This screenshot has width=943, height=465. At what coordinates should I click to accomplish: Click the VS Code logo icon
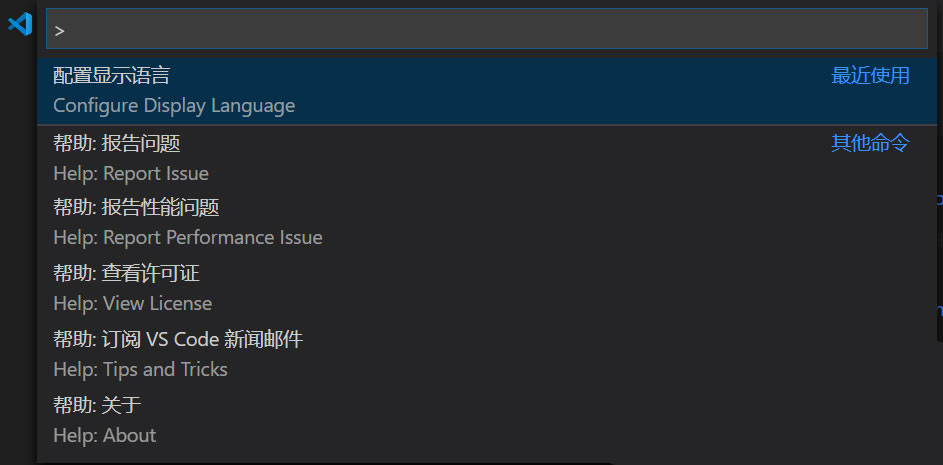click(x=19, y=24)
